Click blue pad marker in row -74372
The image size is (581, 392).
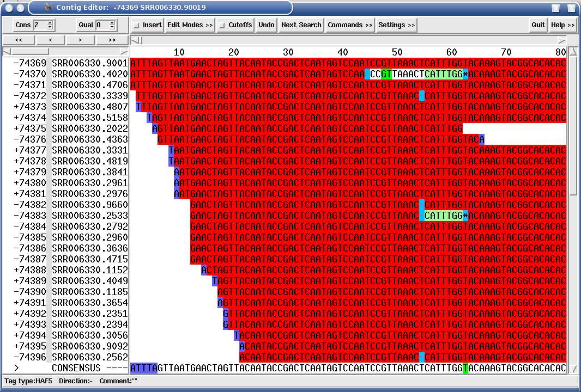click(x=422, y=95)
